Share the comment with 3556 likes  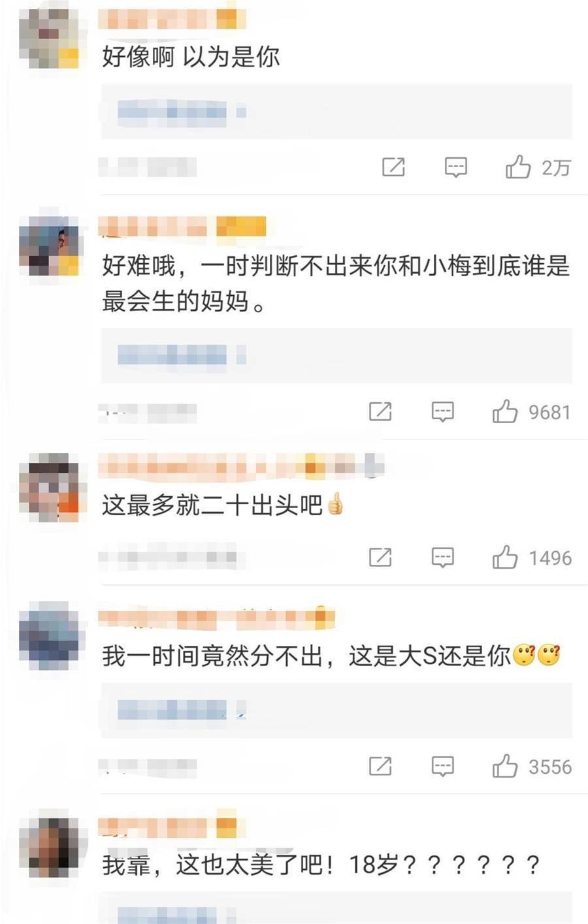pyautogui.click(x=380, y=766)
